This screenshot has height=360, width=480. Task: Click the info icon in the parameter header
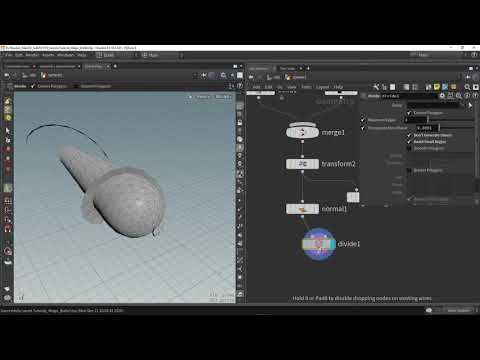(x=467, y=96)
